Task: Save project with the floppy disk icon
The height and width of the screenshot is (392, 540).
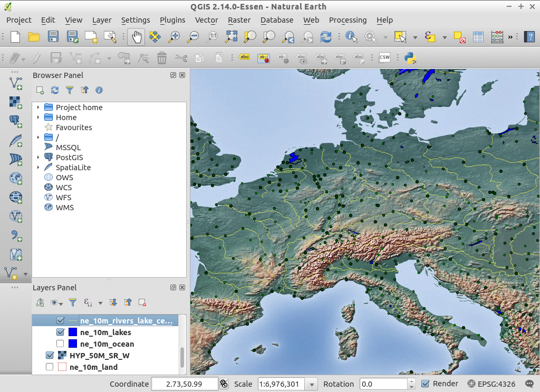Action: click(x=53, y=36)
